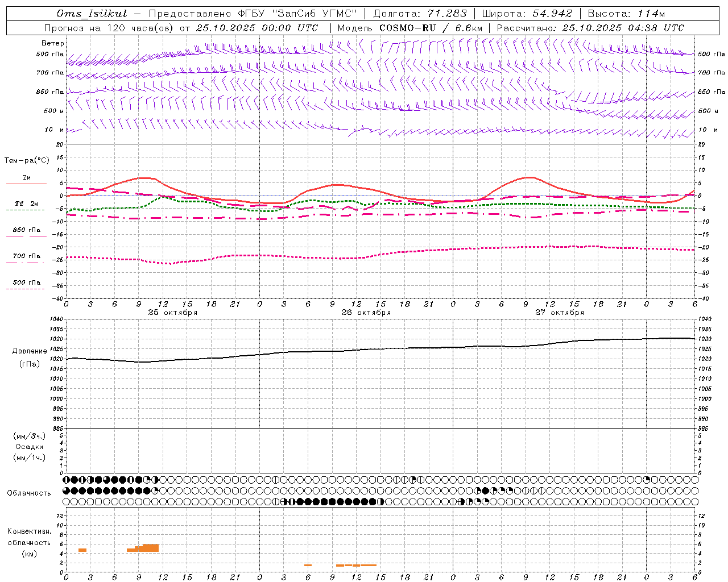Click the red line sample under 2м legend
This screenshot has height=582, width=728.
pos(26,184)
